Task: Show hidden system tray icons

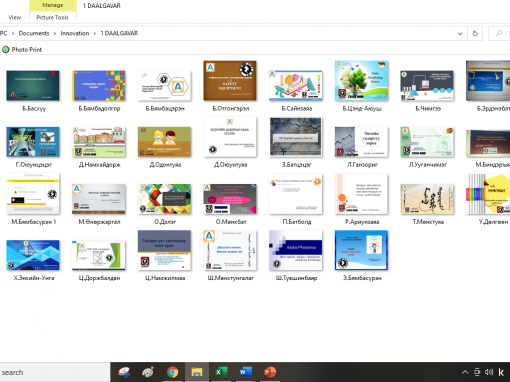Action: click(465, 372)
